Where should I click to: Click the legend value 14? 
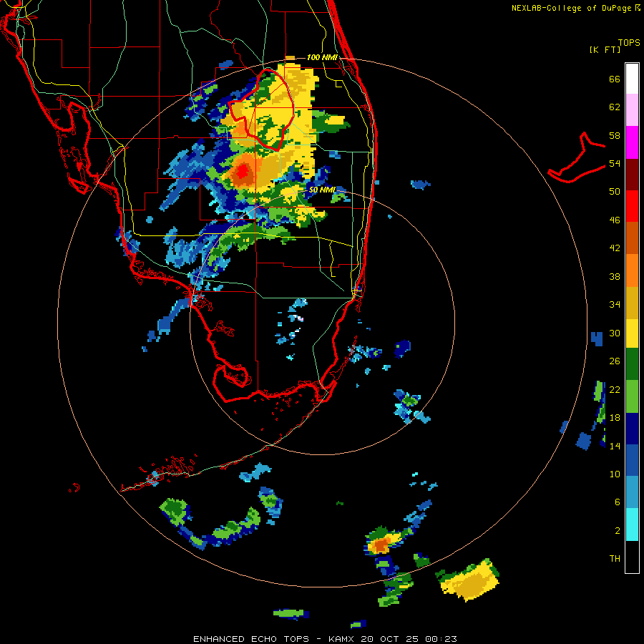click(615, 446)
